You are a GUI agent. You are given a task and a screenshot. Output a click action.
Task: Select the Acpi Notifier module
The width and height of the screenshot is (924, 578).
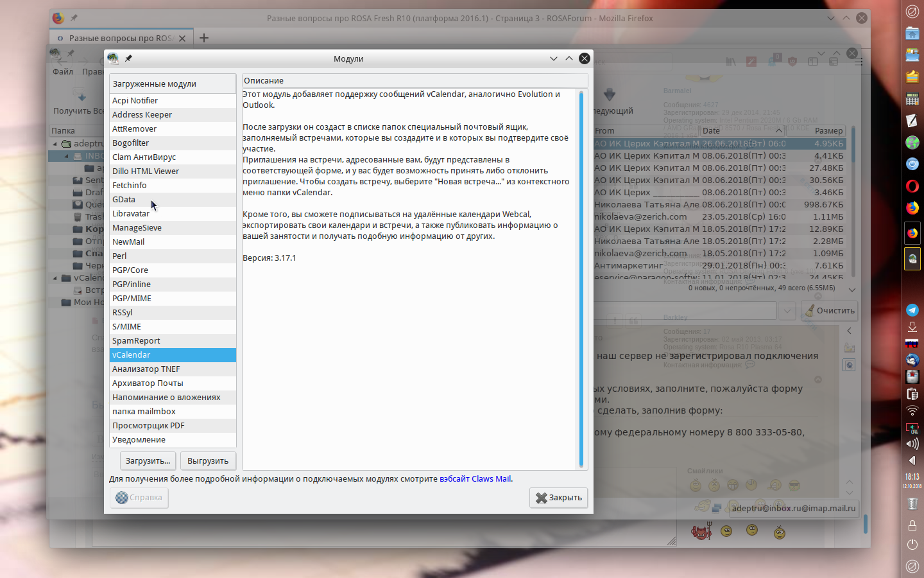pyautogui.click(x=173, y=101)
